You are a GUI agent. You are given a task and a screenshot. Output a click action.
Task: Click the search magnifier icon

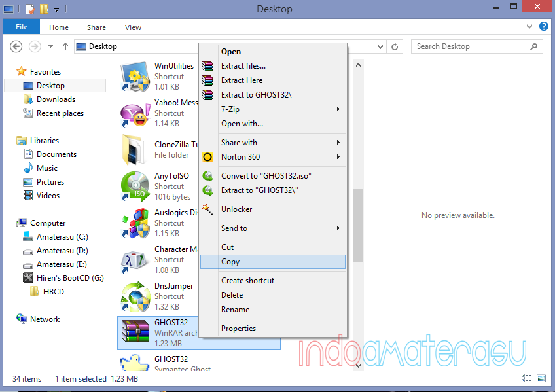534,46
